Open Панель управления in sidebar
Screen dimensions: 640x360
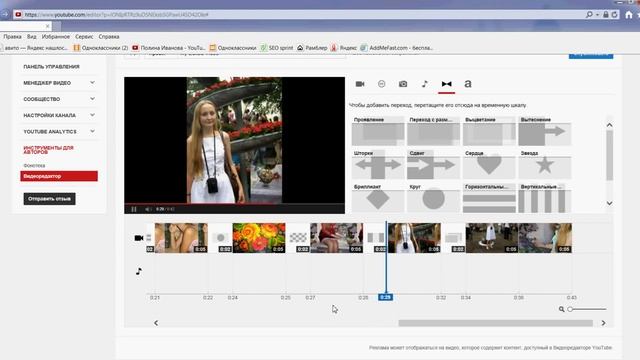coord(51,67)
